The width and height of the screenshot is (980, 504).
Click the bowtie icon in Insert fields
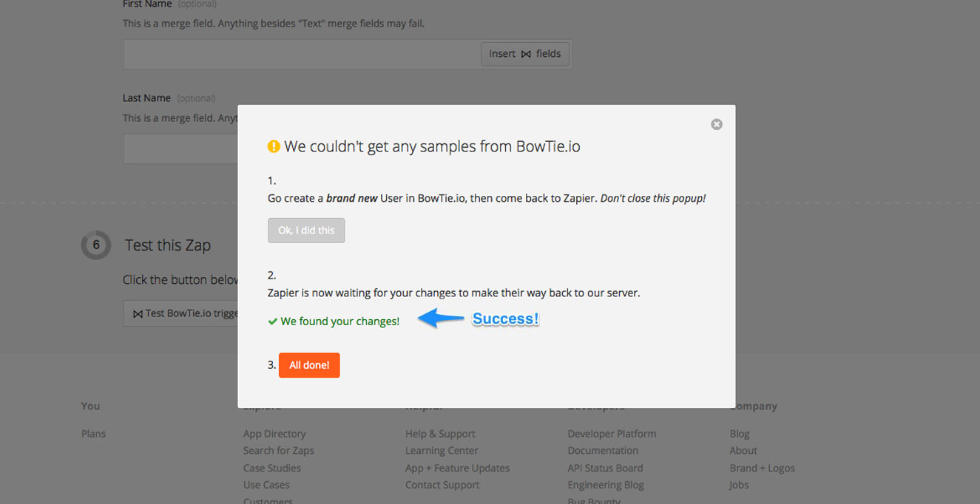pyautogui.click(x=526, y=54)
